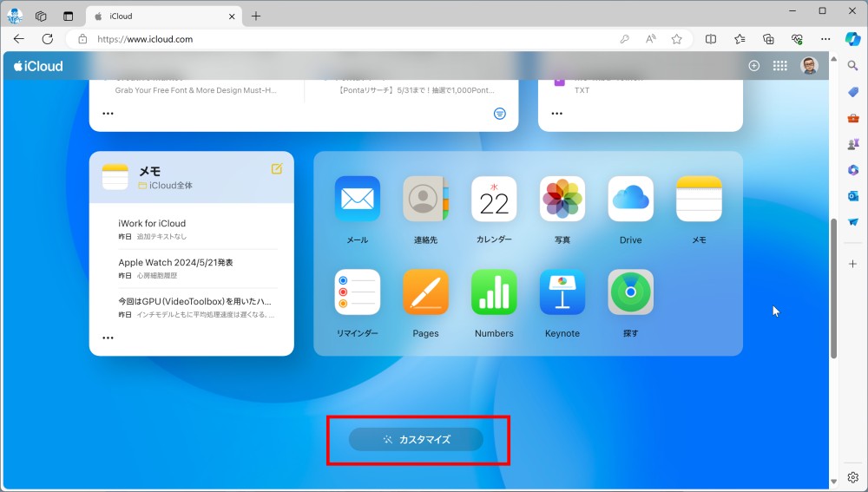
Task: Add page to favorites star icon
Action: click(x=676, y=39)
